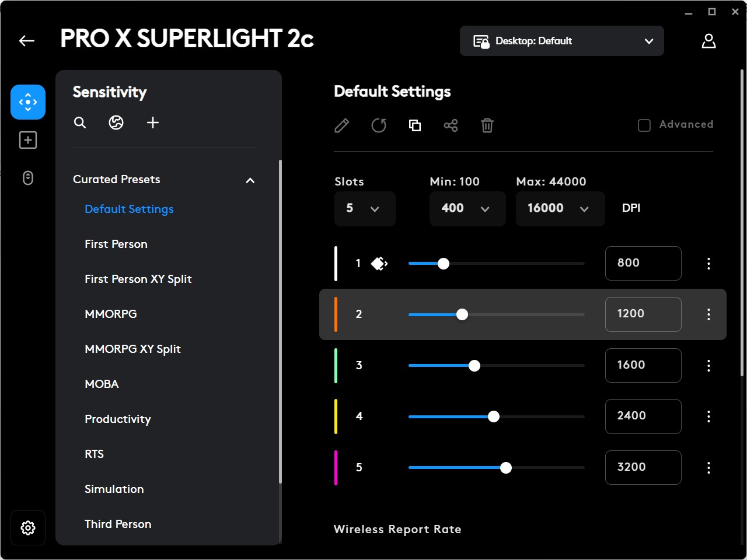Select the MMORPG preset
The image size is (747, 560).
coord(111,314)
